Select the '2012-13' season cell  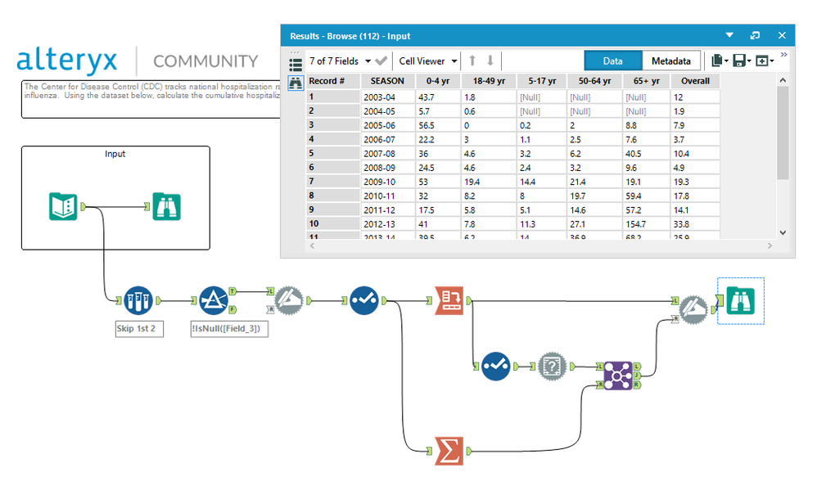tap(388, 224)
